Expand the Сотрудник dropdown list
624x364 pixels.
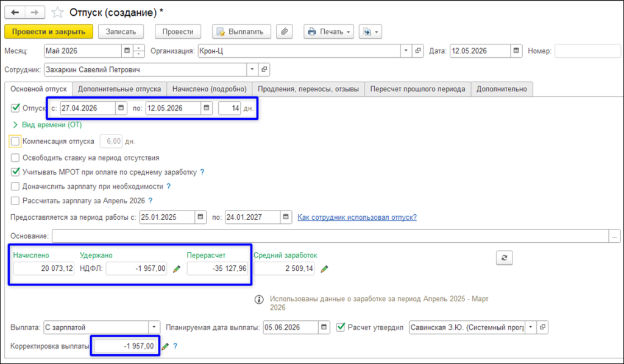pyautogui.click(x=252, y=69)
